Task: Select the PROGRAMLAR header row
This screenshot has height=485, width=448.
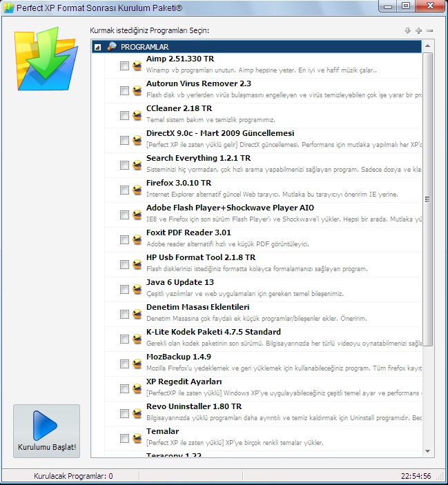Action: [257, 47]
